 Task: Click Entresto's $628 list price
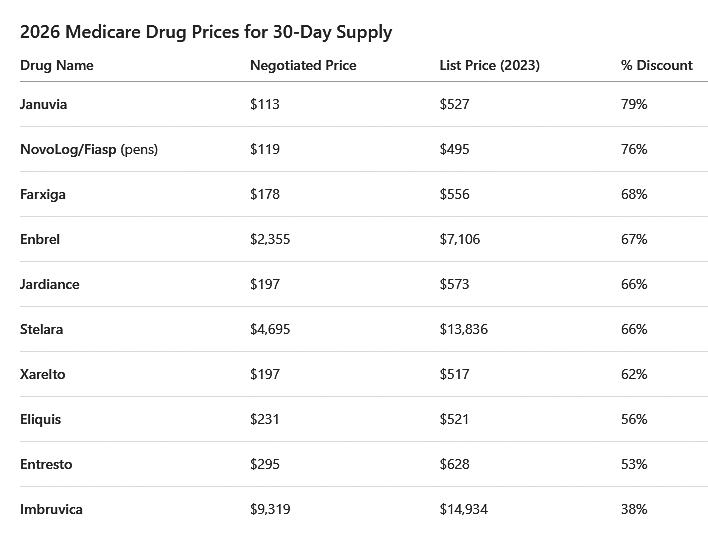pyautogui.click(x=454, y=464)
